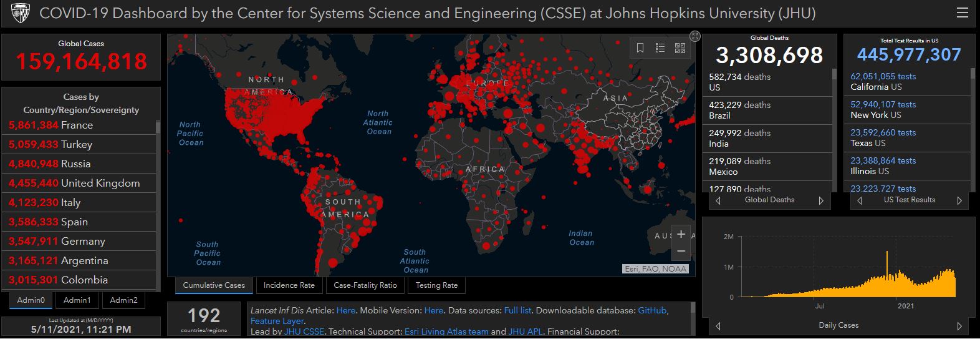This screenshot has width=980, height=339.
Task: Show the map legend list icon
Action: point(660,48)
